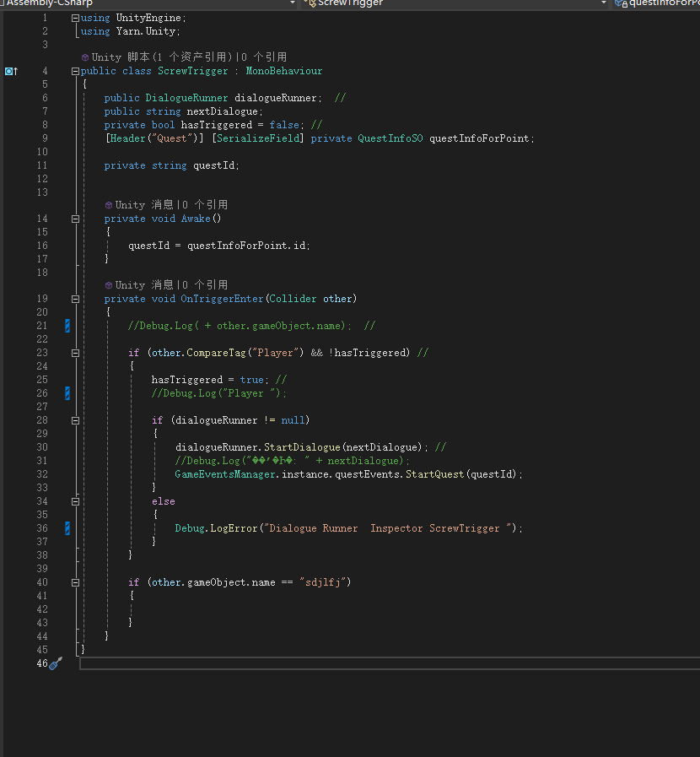700x757 pixels.
Task: Click the StartQuest method call
Action: [x=434, y=474]
